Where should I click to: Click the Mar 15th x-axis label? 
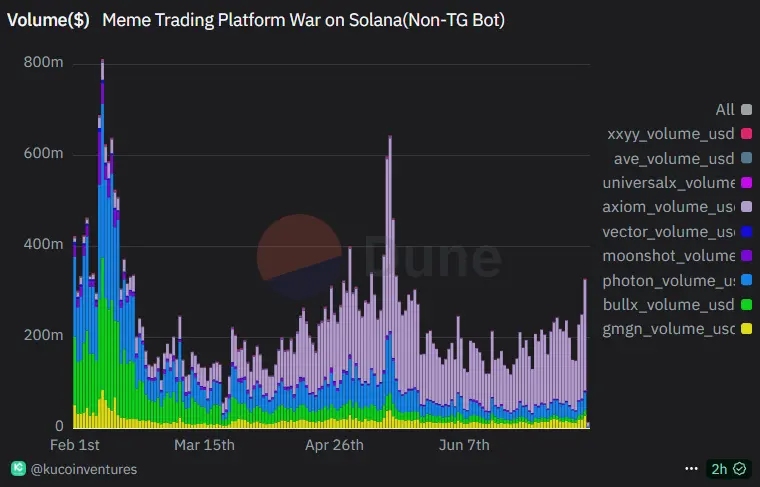(x=204, y=445)
